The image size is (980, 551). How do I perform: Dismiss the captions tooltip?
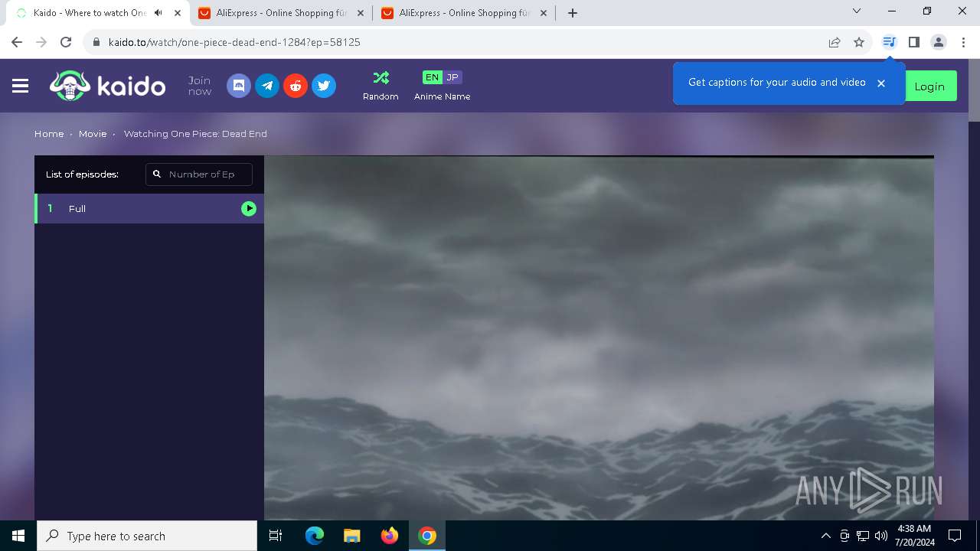pos(881,83)
